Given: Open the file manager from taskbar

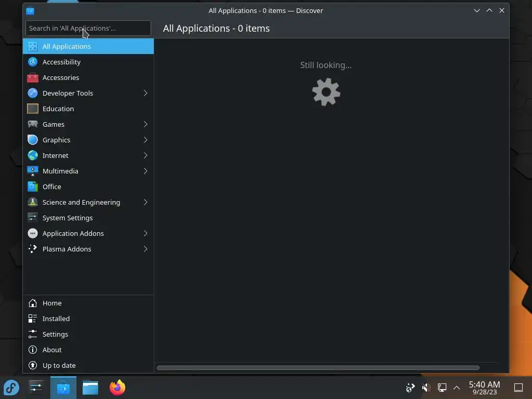Looking at the screenshot, I should pos(90,388).
